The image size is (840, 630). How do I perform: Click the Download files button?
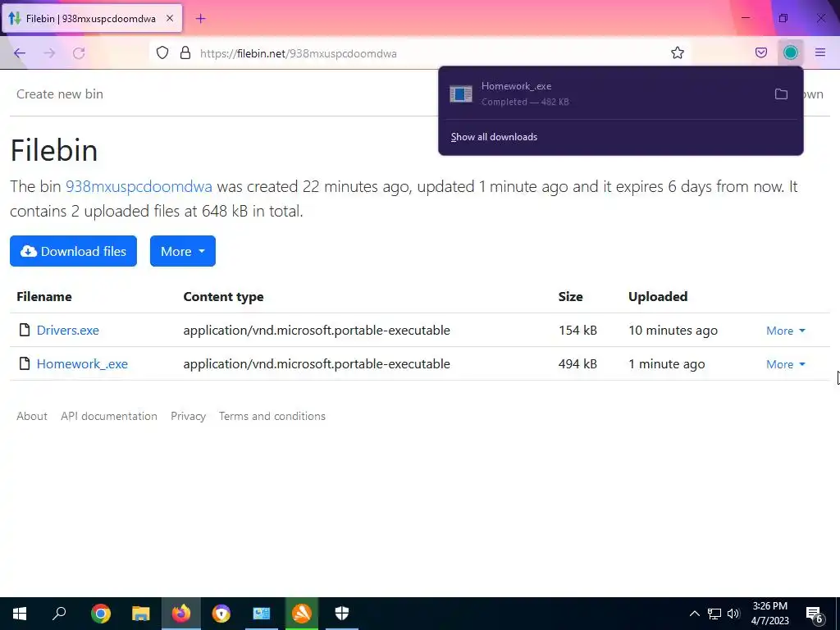tap(73, 251)
